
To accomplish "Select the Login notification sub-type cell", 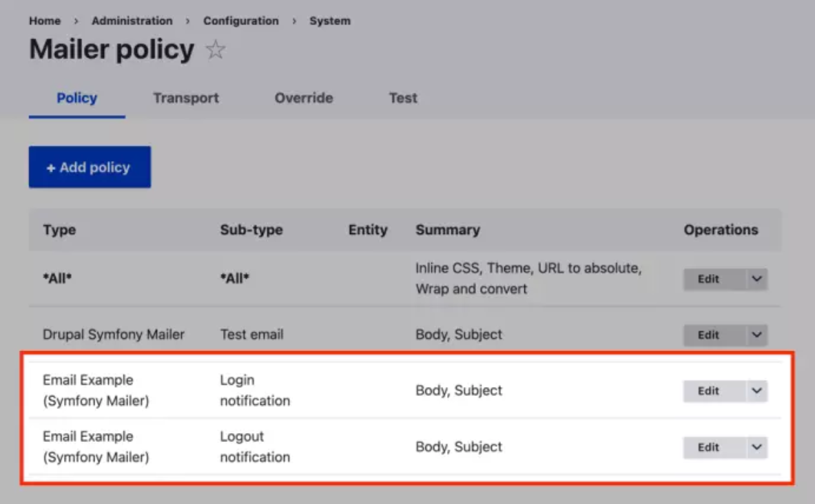I will 255,390.
